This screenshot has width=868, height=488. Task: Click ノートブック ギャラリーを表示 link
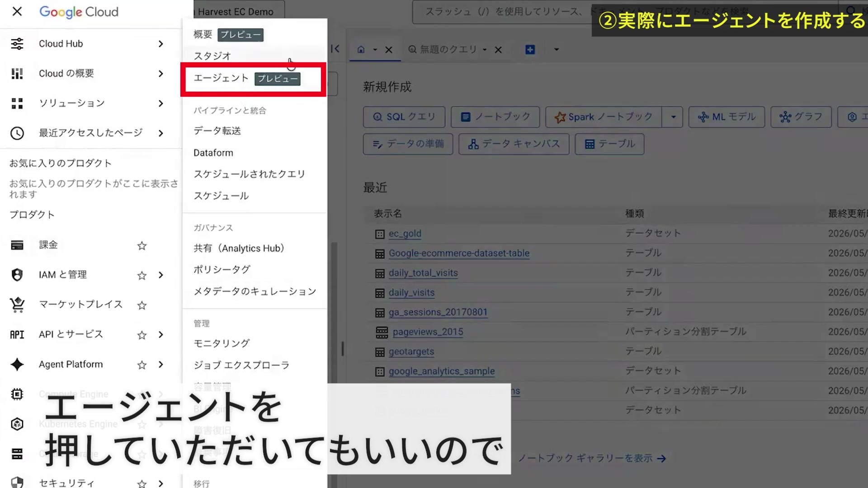[592, 459]
